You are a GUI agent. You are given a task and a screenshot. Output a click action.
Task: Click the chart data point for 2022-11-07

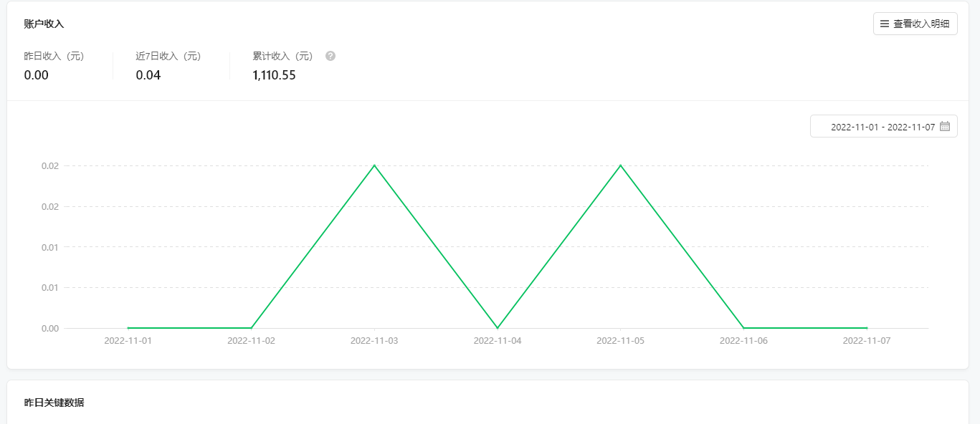coord(867,328)
